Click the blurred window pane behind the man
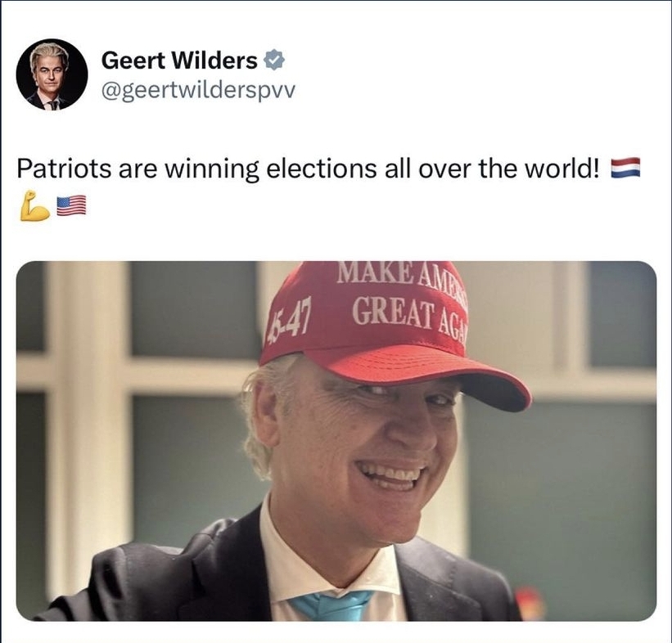This screenshot has width=672, height=643. [193, 308]
